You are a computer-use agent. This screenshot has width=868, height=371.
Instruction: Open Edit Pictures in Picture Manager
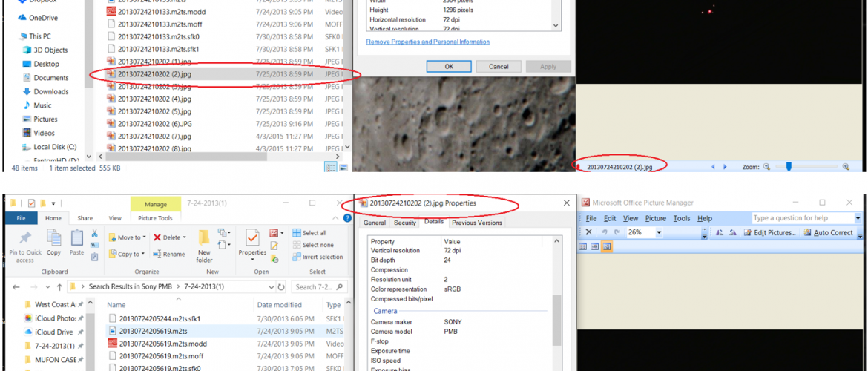[769, 232]
